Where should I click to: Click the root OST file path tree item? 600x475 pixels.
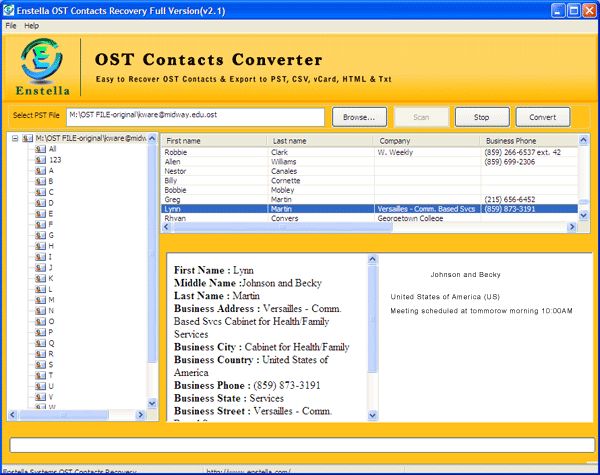pos(91,138)
